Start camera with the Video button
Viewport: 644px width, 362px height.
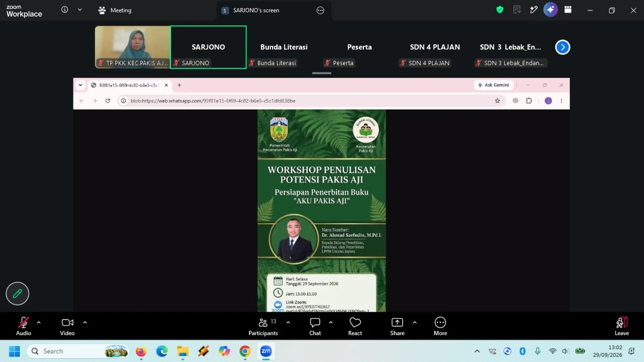pos(67,326)
